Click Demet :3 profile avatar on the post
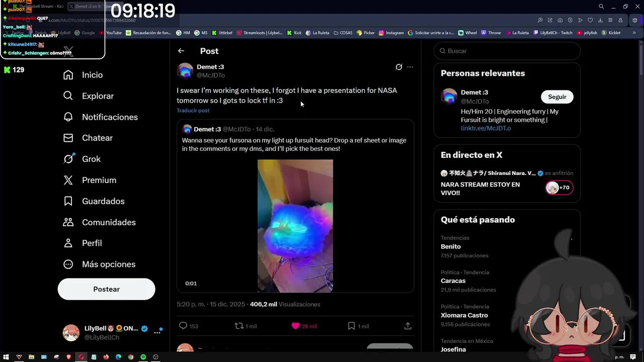 click(185, 71)
